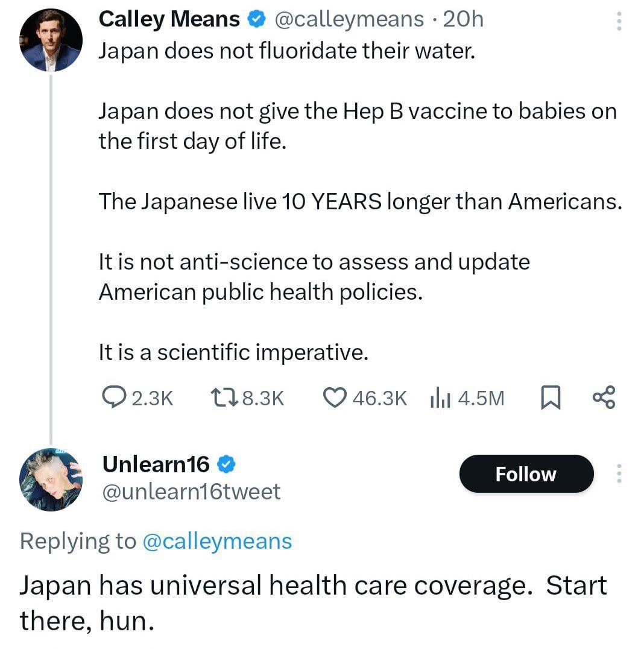View tweet analytics bar chart icon
This screenshot has width=644, height=649.
pyautogui.click(x=440, y=397)
